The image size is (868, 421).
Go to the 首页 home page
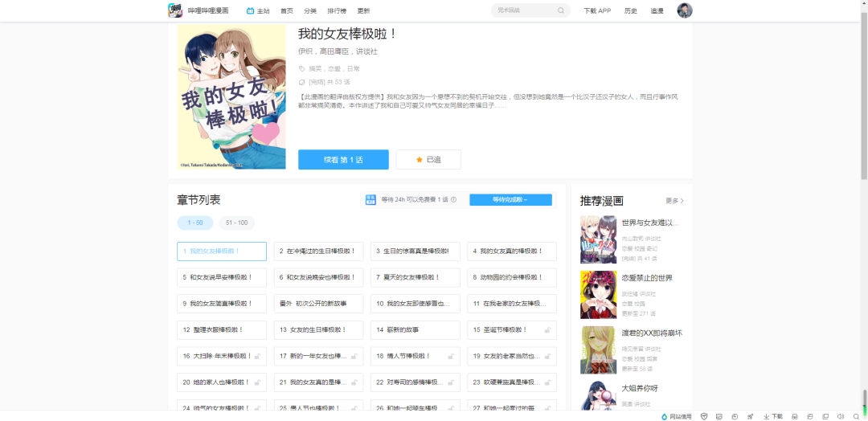pyautogui.click(x=287, y=10)
